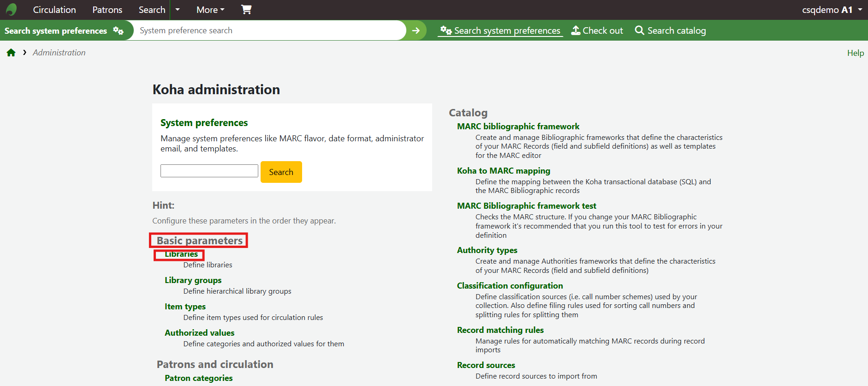Viewport: 868px width, 386px height.
Task: Open the Item types link
Action: click(185, 307)
